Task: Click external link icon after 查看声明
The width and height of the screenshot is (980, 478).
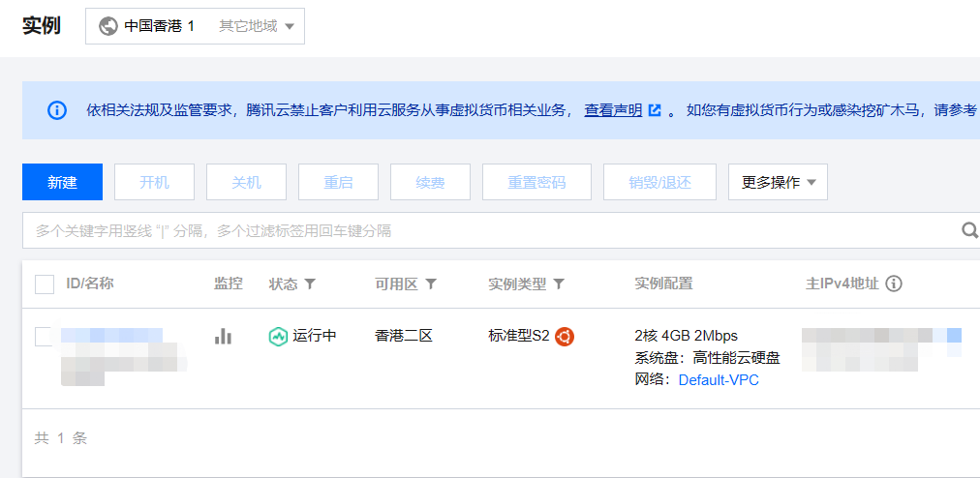Action: click(656, 110)
